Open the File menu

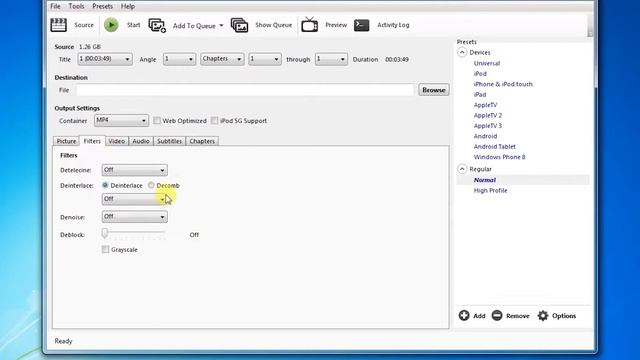pyautogui.click(x=55, y=6)
